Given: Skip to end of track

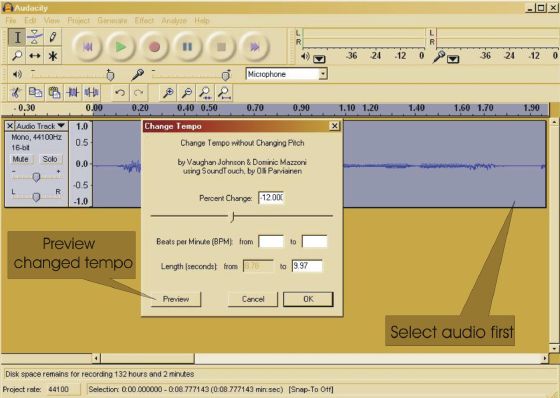Looking at the screenshot, I should pos(254,47).
